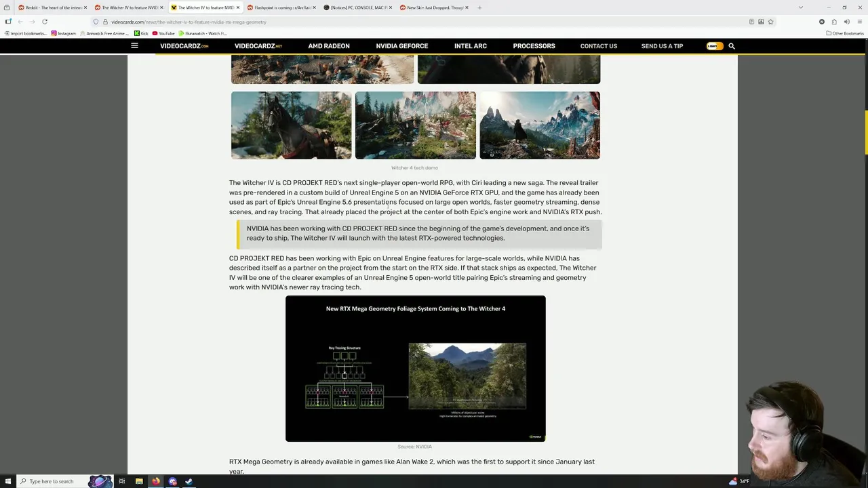This screenshot has height=488, width=868.
Task: Toggle reader view in address bar
Action: (x=751, y=22)
